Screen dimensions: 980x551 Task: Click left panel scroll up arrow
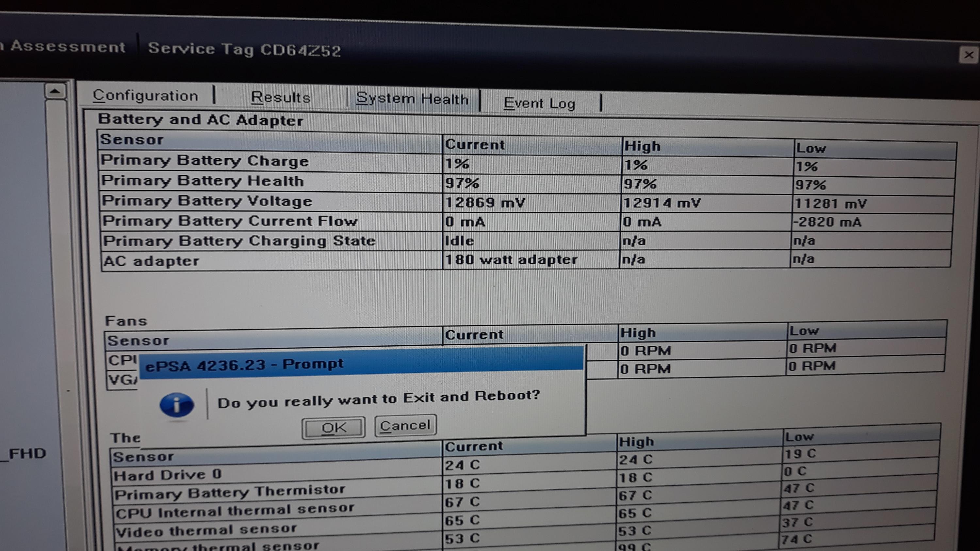(55, 91)
